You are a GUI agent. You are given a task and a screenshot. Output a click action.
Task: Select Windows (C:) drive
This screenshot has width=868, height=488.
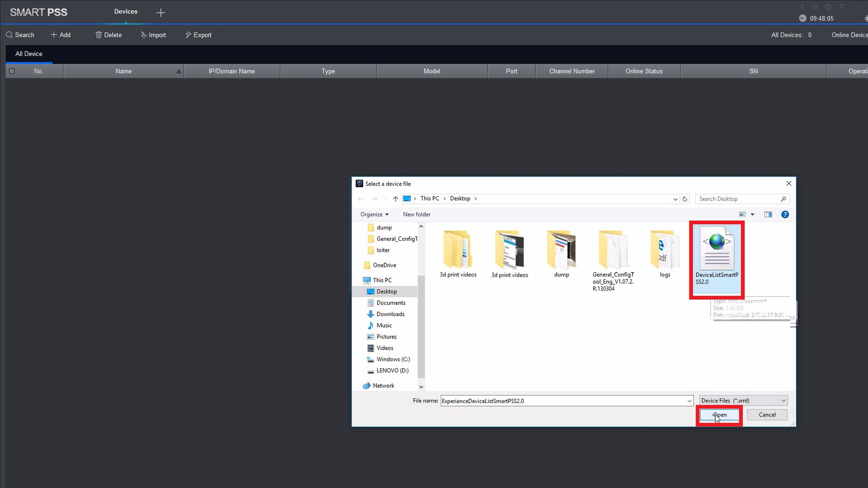coord(393,359)
